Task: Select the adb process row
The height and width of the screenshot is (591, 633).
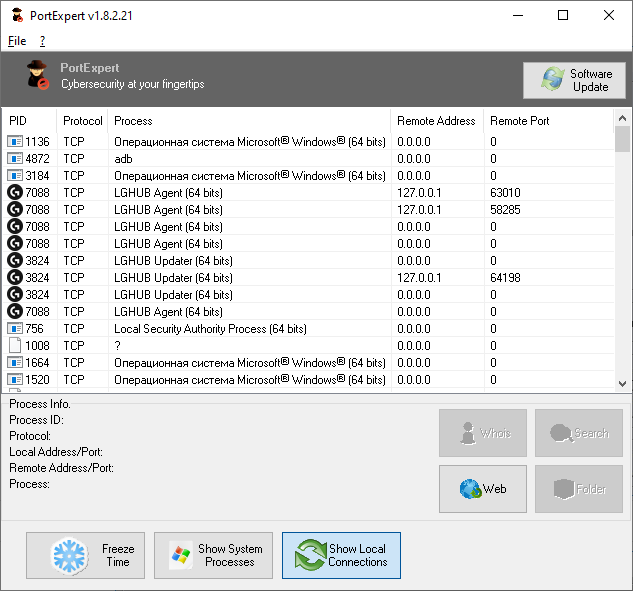Action: pos(308,159)
